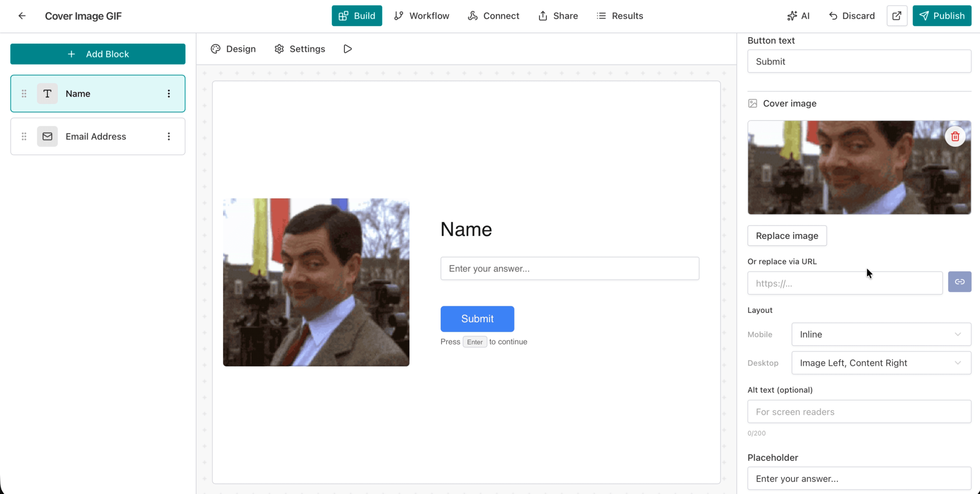Open the Desktop layout dropdown
This screenshot has height=494, width=980.
click(x=881, y=363)
